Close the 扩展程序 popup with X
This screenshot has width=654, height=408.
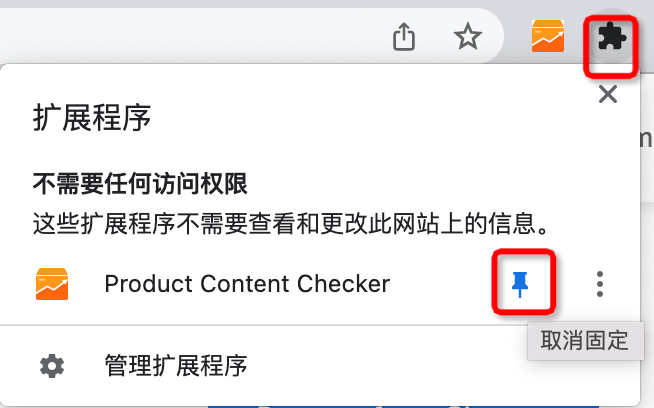point(608,94)
